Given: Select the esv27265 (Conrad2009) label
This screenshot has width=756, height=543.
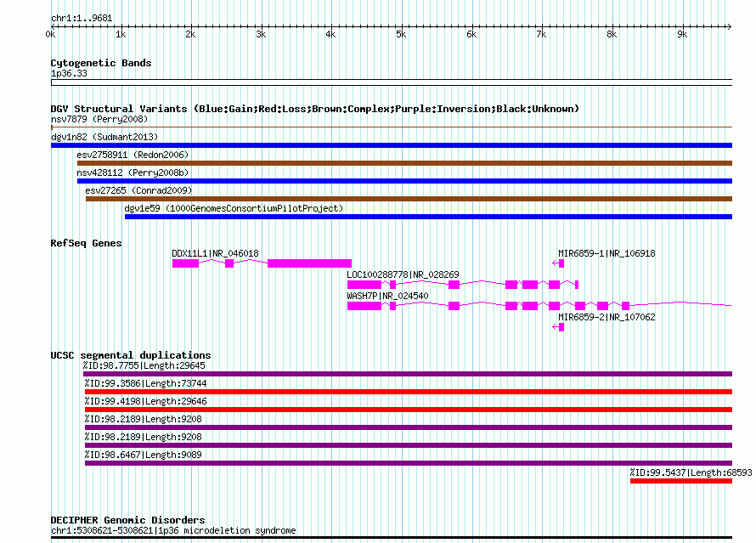Looking at the screenshot, I should [138, 190].
